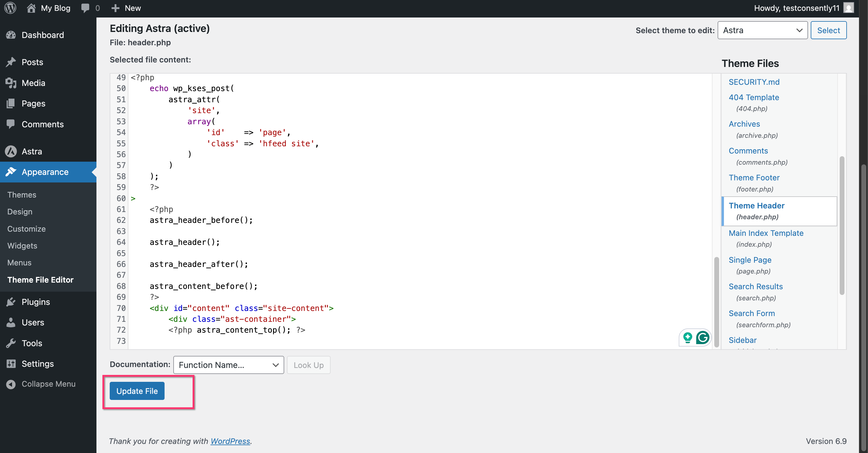Click the Update File button
Screen dimensions: 868x453
pyautogui.click(x=137, y=391)
